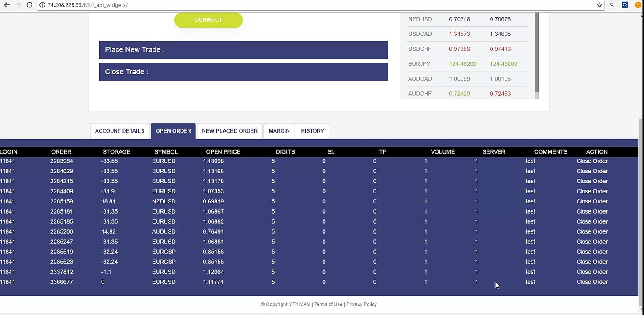Close Order for order 2283984

(x=592, y=161)
